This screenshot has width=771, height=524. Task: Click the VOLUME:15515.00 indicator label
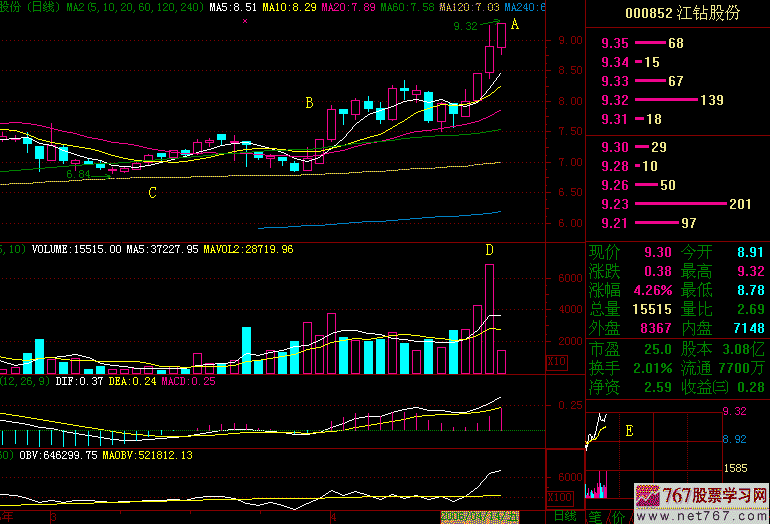click(x=73, y=248)
